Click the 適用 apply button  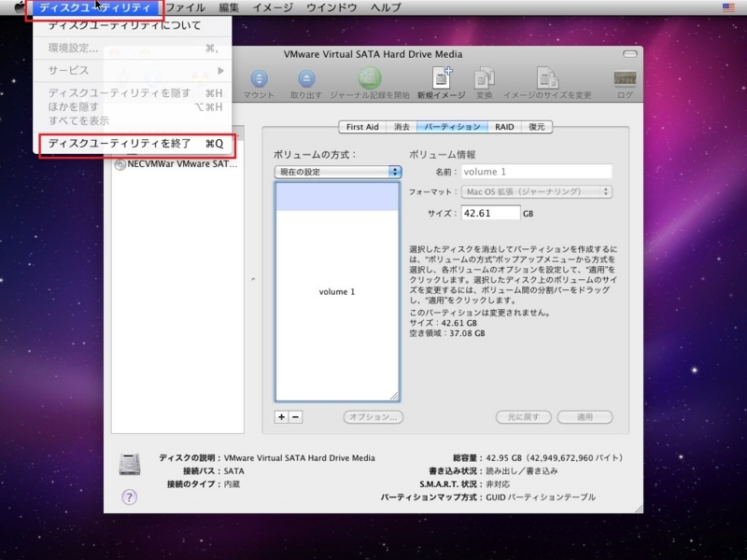pyautogui.click(x=585, y=417)
